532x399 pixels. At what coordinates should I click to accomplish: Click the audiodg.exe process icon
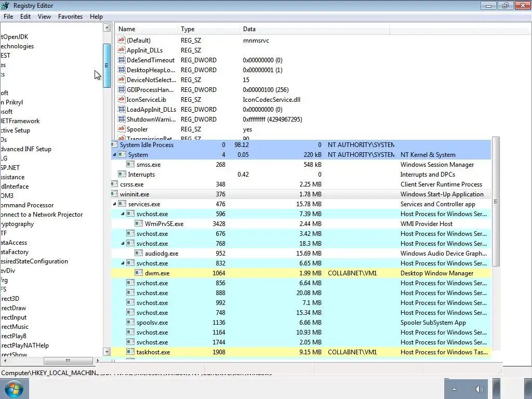(x=138, y=253)
